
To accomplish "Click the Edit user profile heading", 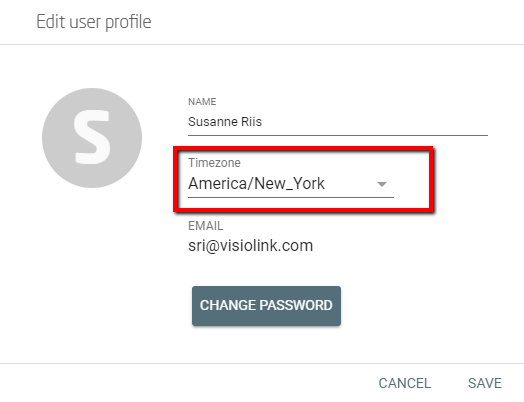I will click(x=94, y=22).
